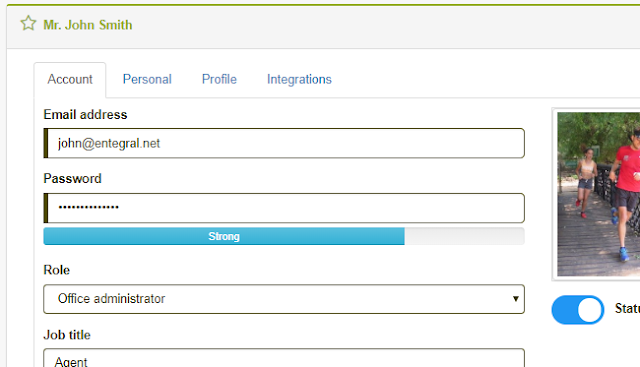Click the Status label next to the toggle
640x367 pixels.
pos(627,308)
